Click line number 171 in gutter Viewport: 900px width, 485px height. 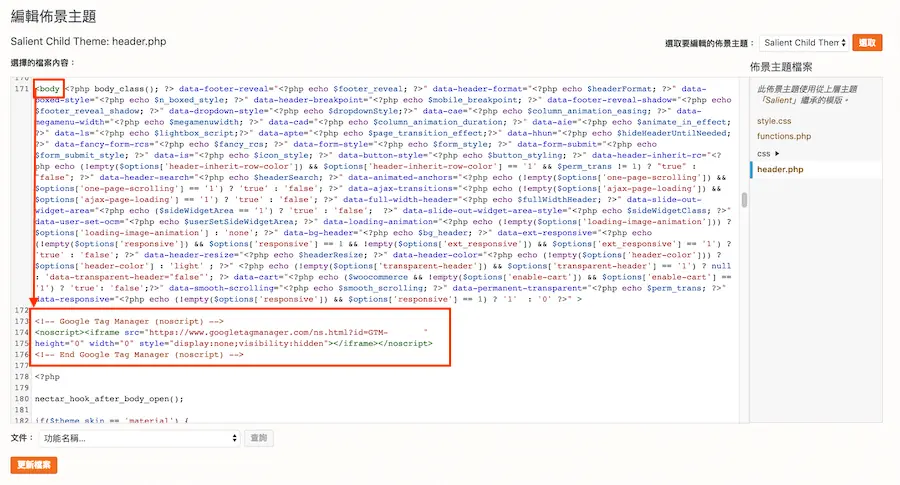coord(21,89)
